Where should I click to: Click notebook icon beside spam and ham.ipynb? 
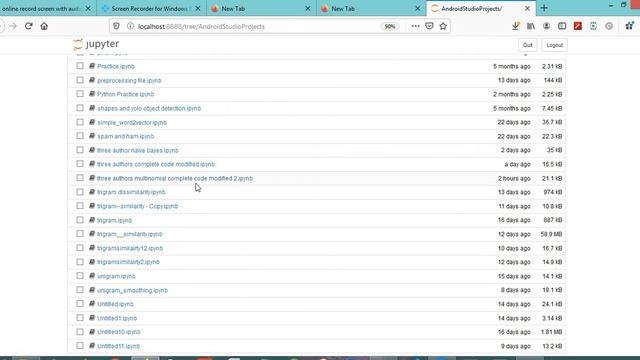click(92, 136)
